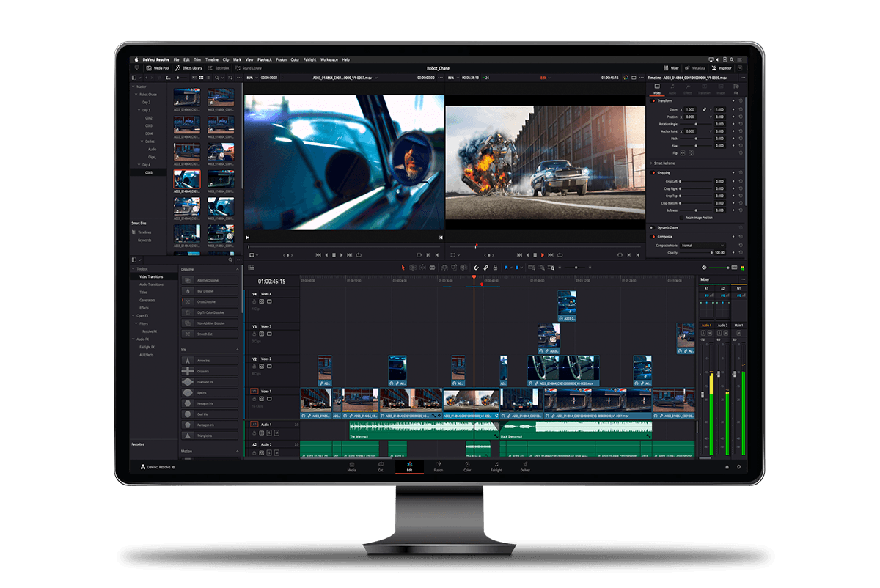
Task: Collapse the Day 3 bin
Action: pyautogui.click(x=138, y=110)
